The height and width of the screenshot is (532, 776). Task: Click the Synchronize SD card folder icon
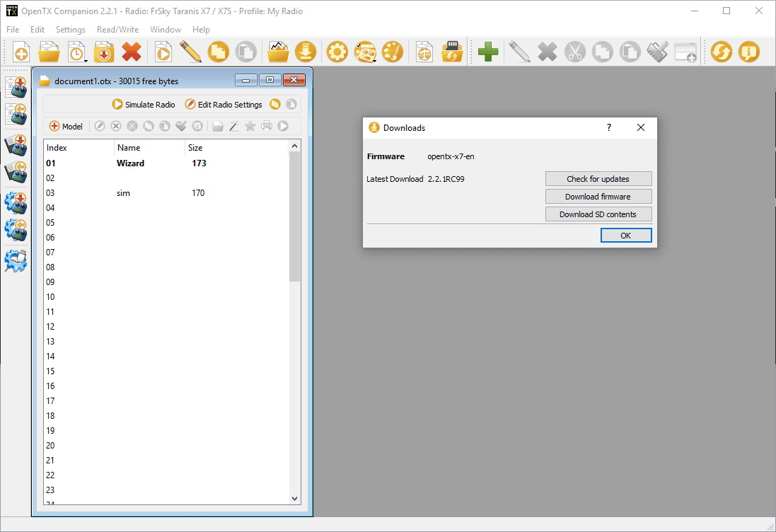point(452,52)
